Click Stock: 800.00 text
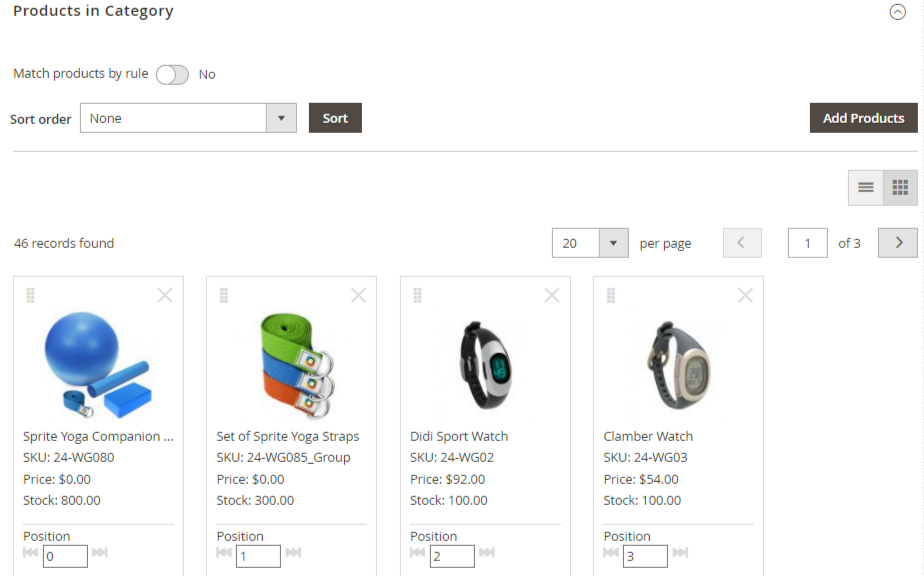The height and width of the screenshot is (576, 924). (x=62, y=501)
